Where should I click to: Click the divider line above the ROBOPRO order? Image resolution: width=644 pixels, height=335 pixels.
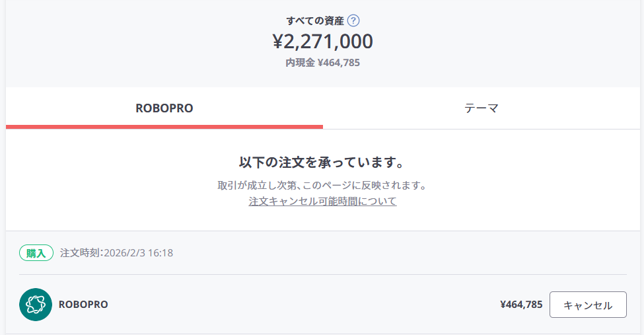[x=322, y=274]
